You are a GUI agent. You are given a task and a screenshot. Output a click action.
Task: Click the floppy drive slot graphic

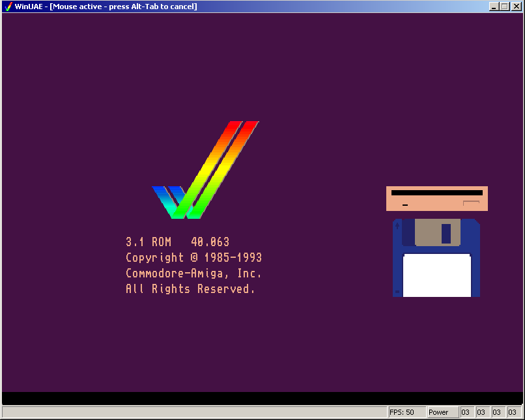(437, 193)
